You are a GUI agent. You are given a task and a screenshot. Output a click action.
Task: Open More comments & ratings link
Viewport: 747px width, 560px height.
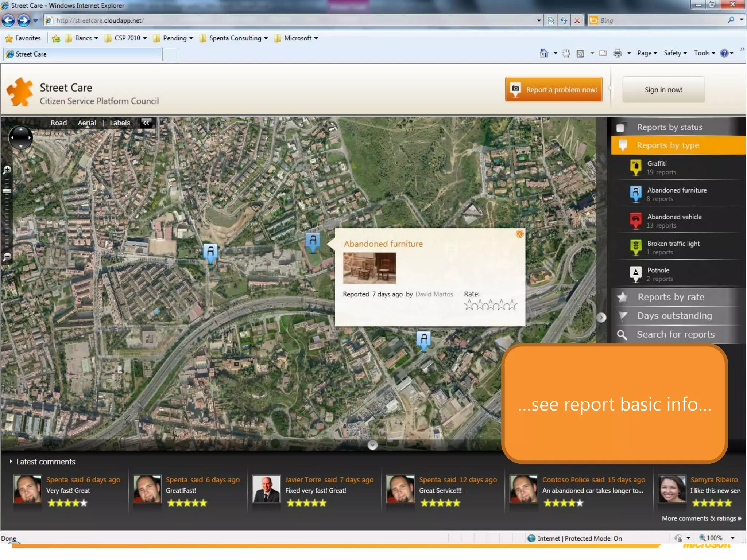tap(701, 518)
